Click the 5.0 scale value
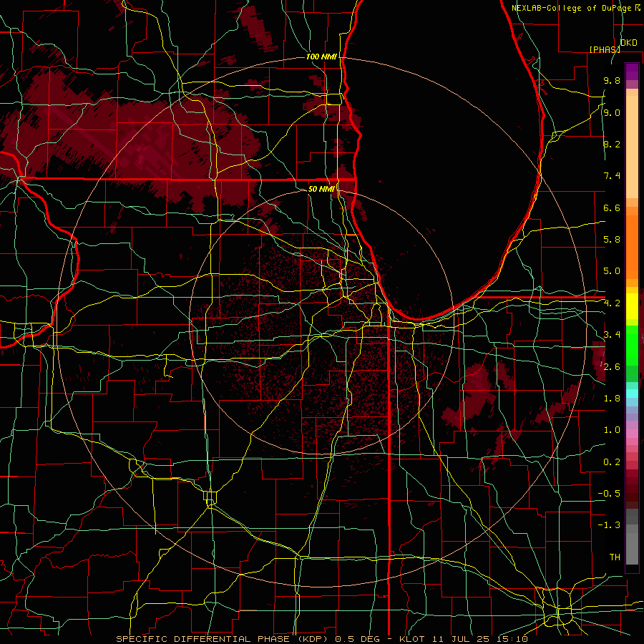 pos(612,271)
